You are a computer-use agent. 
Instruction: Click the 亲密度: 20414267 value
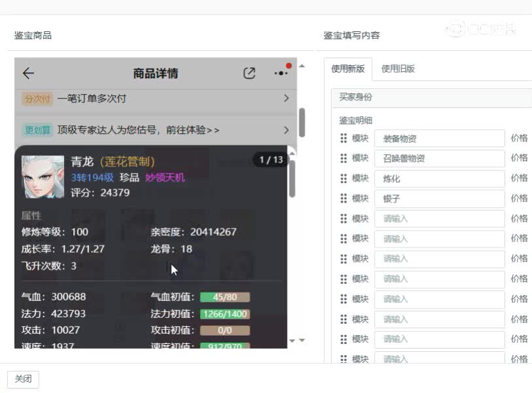click(193, 232)
